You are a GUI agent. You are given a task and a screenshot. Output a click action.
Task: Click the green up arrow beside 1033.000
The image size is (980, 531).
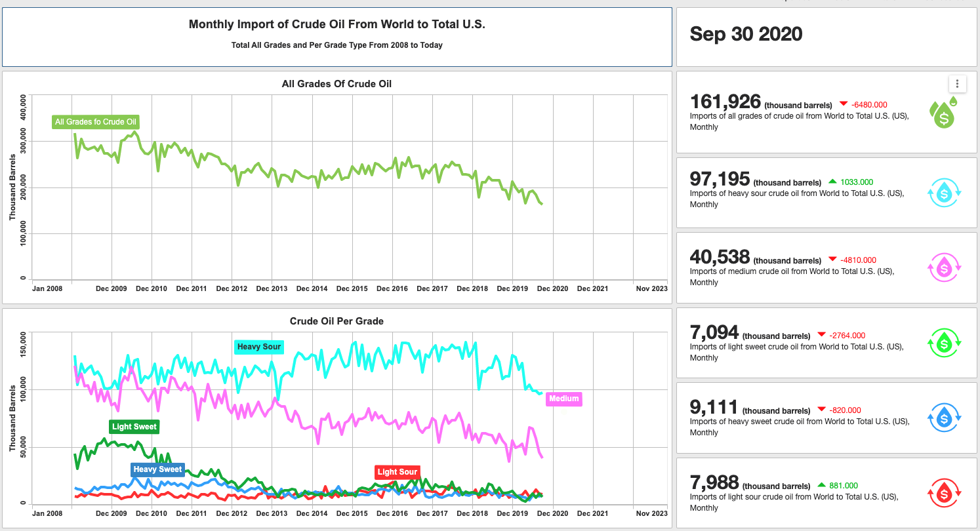[x=832, y=182]
